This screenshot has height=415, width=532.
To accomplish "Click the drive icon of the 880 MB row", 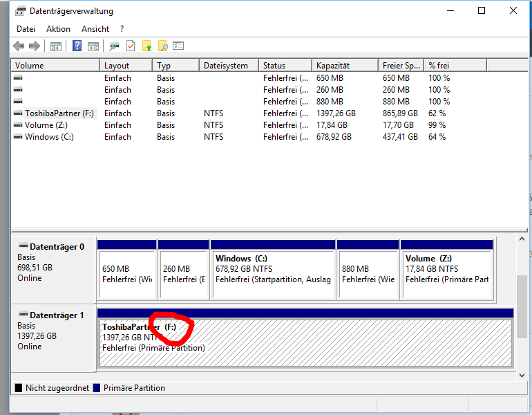I will 18,101.
